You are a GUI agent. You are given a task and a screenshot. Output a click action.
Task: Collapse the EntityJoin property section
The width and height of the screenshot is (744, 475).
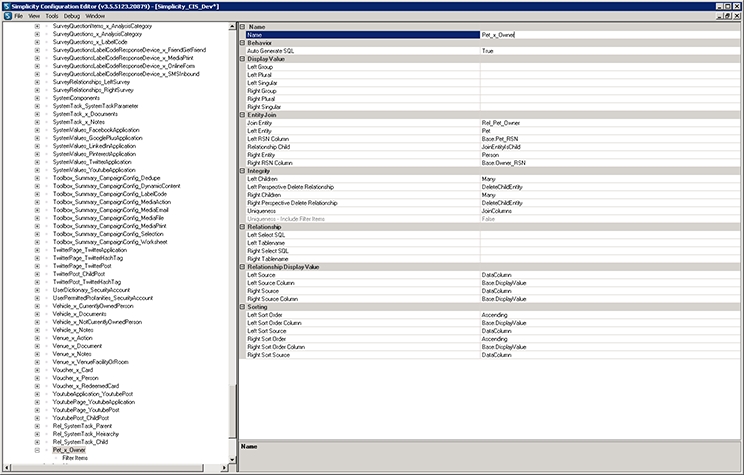click(242, 115)
